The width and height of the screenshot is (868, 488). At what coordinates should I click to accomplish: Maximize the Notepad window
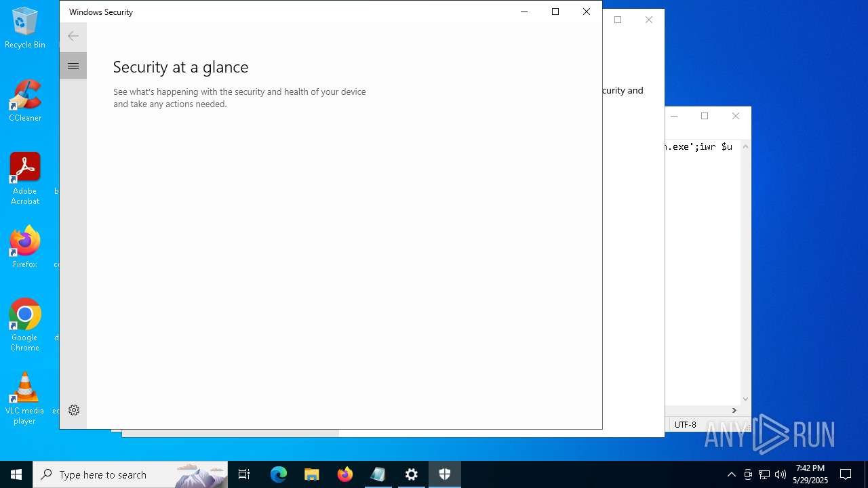[705, 116]
